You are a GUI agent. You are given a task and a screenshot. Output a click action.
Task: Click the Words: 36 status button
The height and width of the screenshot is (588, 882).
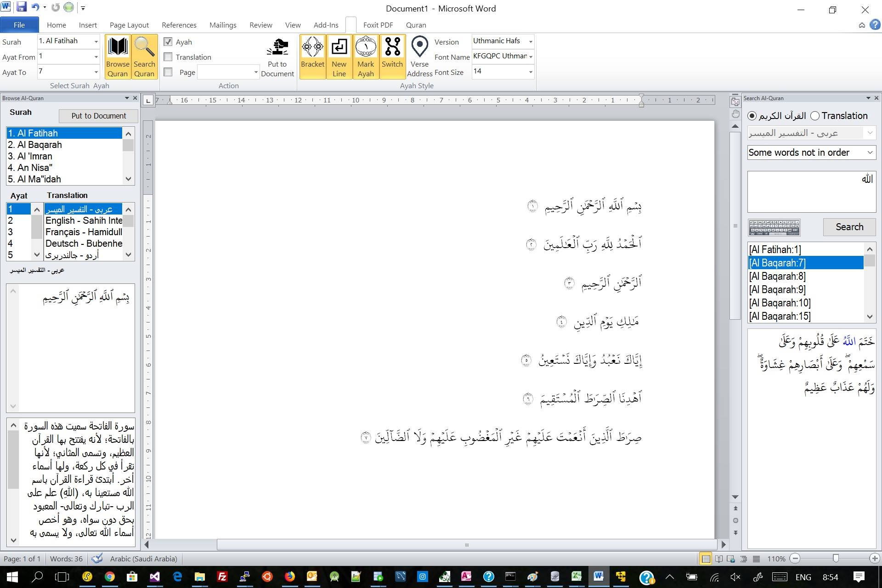(x=66, y=559)
